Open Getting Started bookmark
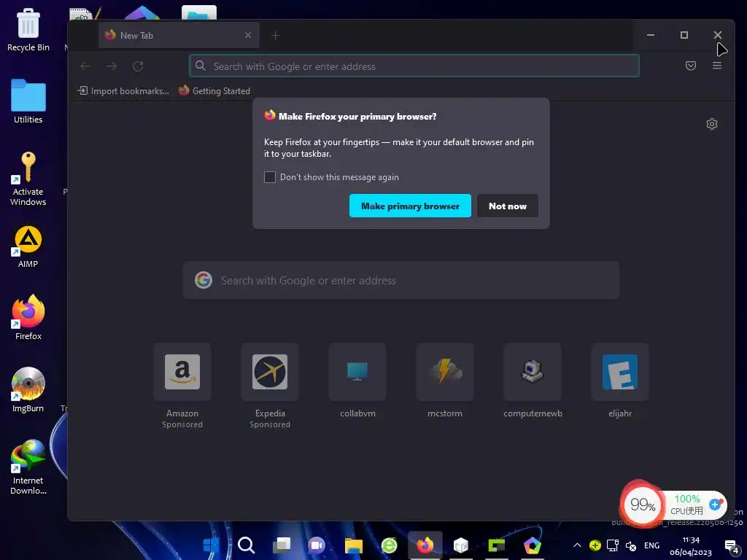This screenshot has height=560, width=747. tap(214, 91)
